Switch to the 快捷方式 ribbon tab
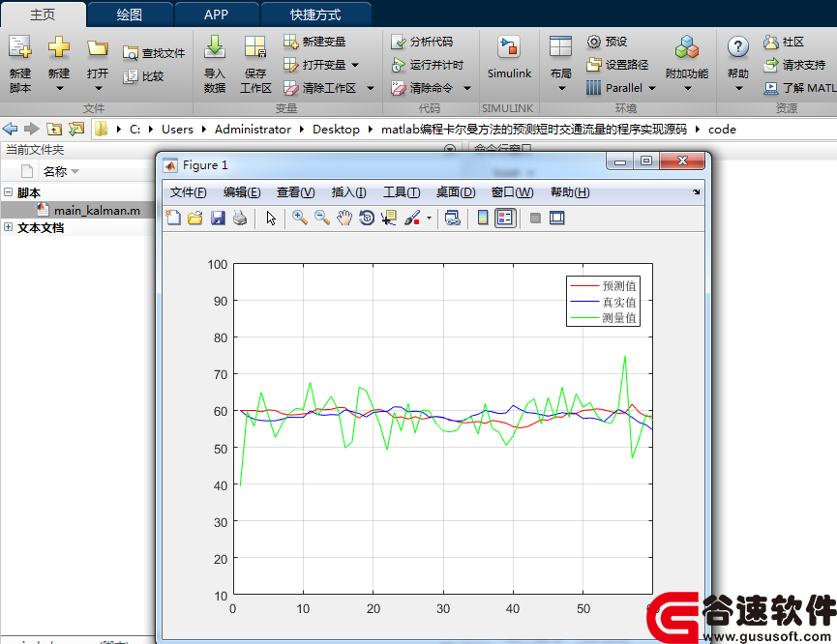837x644 pixels. click(315, 15)
